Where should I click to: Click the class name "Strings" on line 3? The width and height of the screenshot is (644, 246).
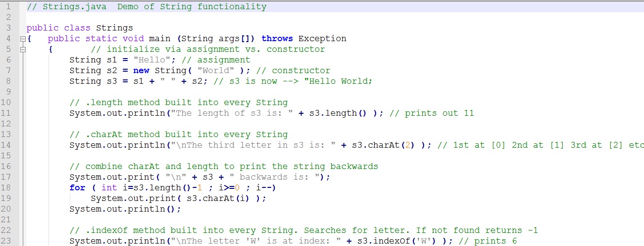(114, 28)
